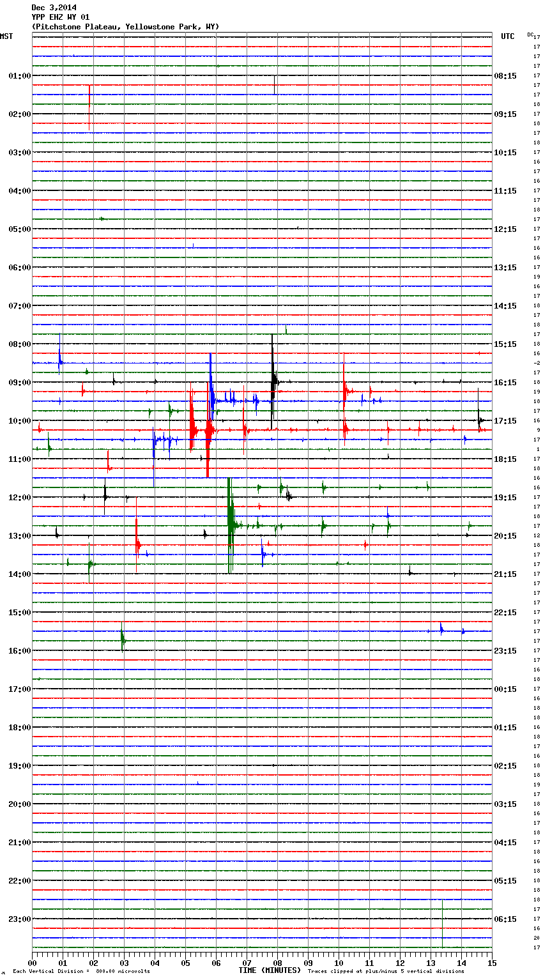
Task: Select the 12:00 MST time label
Action: pos(20,498)
